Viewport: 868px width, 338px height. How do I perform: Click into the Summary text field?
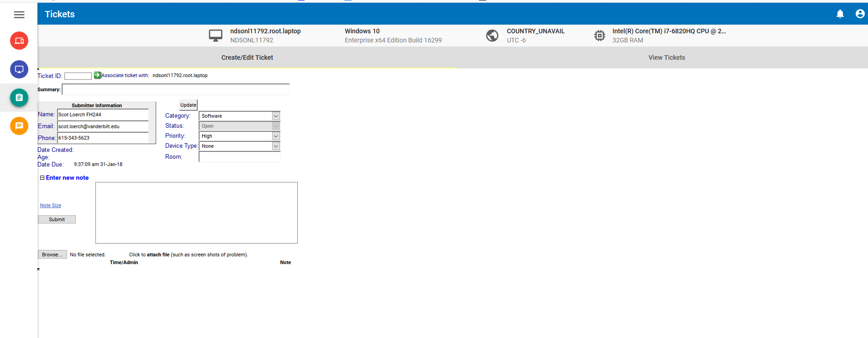point(176,90)
